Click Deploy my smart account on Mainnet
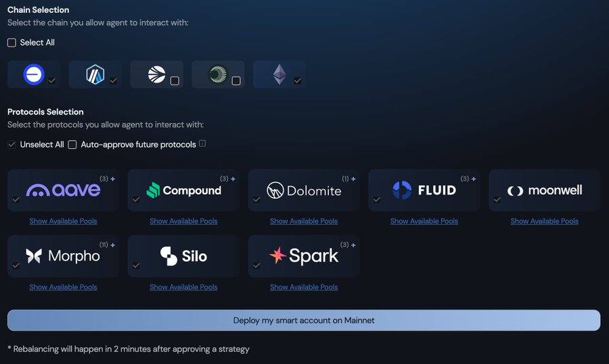The width and height of the screenshot is (609, 364). pyautogui.click(x=304, y=320)
